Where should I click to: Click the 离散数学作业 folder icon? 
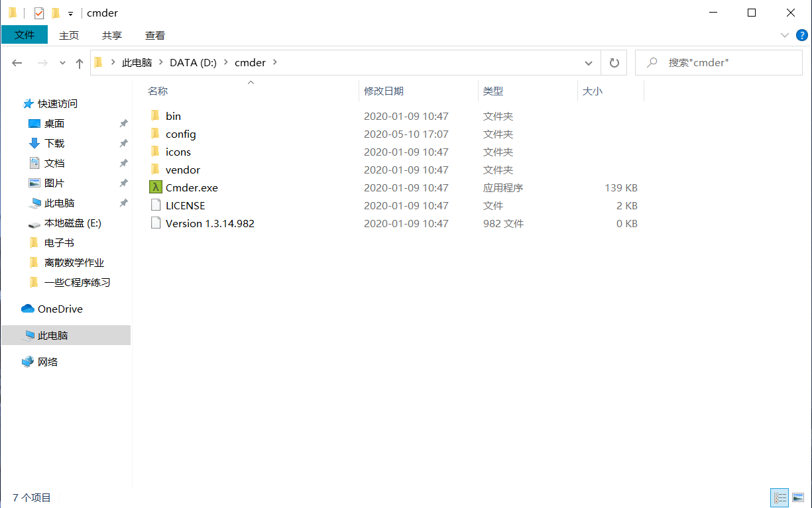(34, 262)
